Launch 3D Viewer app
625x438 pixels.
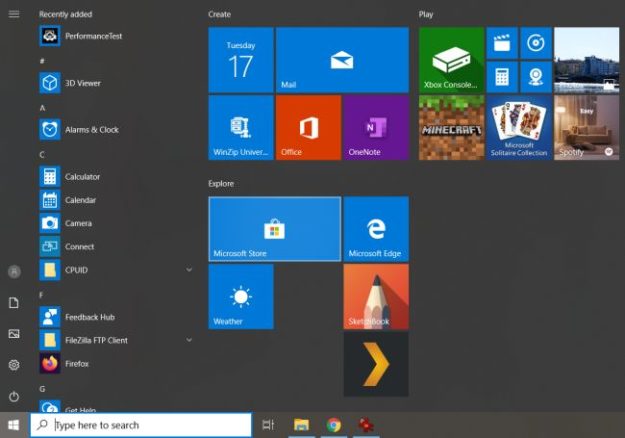[x=116, y=83]
